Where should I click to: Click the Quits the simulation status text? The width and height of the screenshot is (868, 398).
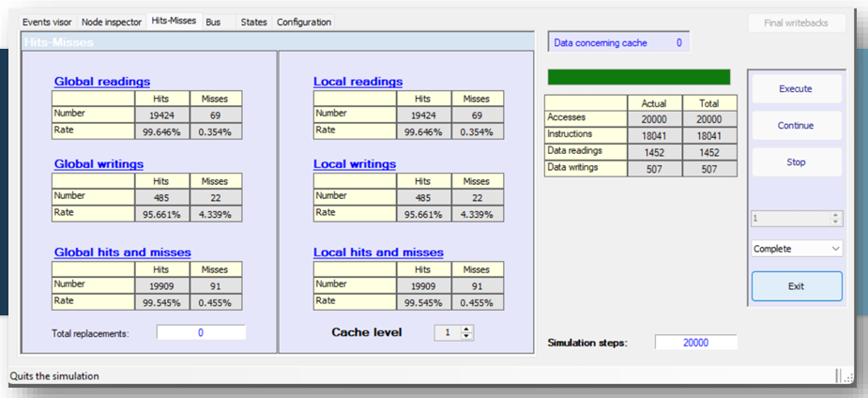point(54,375)
